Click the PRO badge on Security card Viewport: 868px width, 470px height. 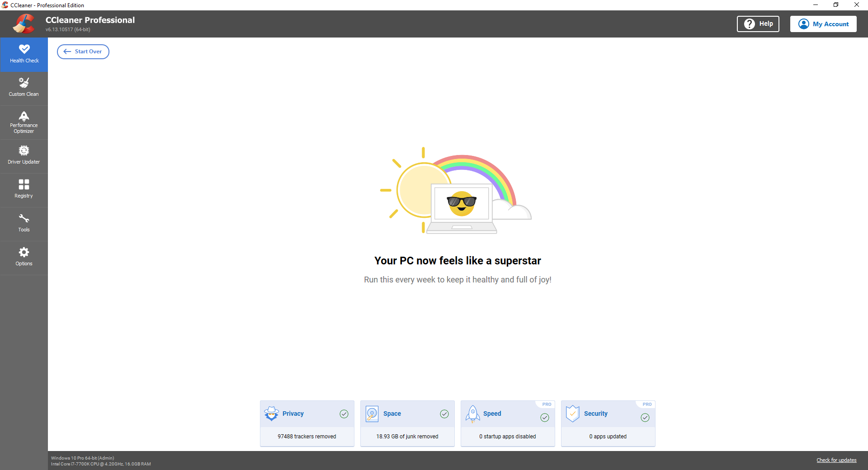coord(647,404)
